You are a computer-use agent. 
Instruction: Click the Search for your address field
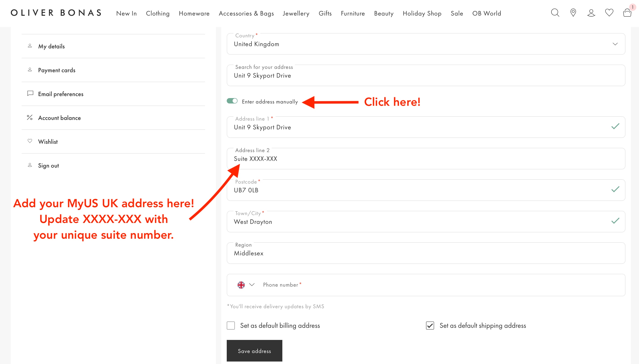click(x=426, y=76)
